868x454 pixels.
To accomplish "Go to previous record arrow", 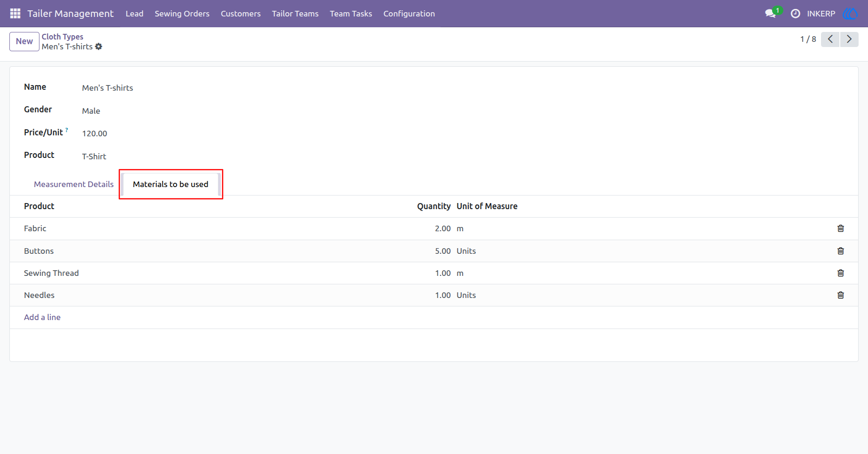I will pos(830,39).
